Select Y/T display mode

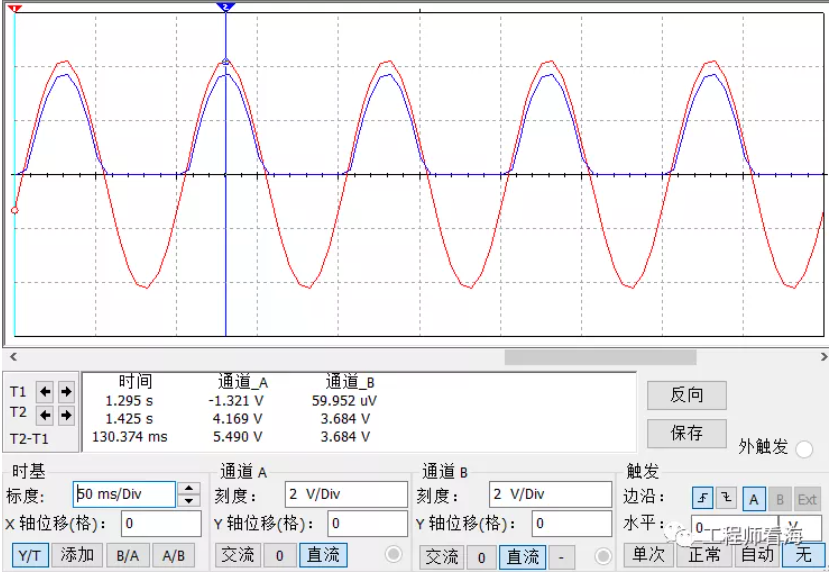point(30,555)
